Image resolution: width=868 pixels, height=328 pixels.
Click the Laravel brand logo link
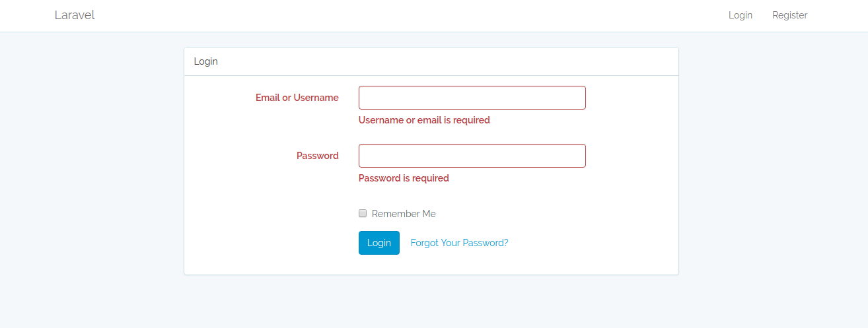click(75, 15)
